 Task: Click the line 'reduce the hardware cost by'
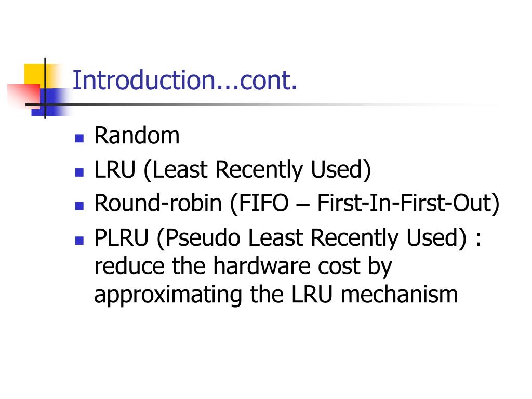pyautogui.click(x=243, y=267)
